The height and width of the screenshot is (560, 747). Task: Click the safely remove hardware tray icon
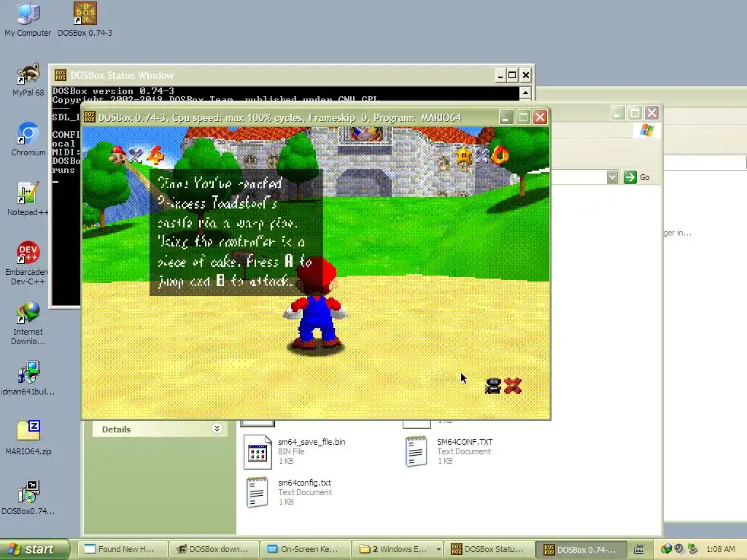tap(692, 549)
